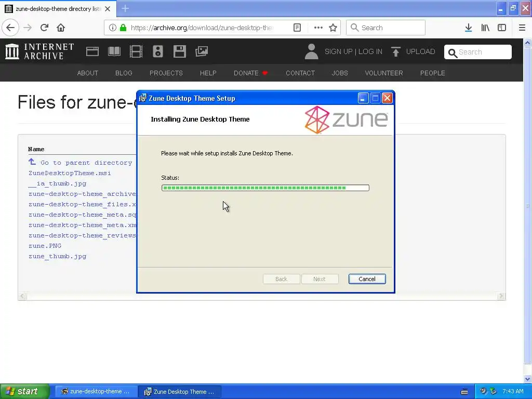This screenshot has width=532, height=399.
Task: View the green padlock connection details
Action: 123,28
